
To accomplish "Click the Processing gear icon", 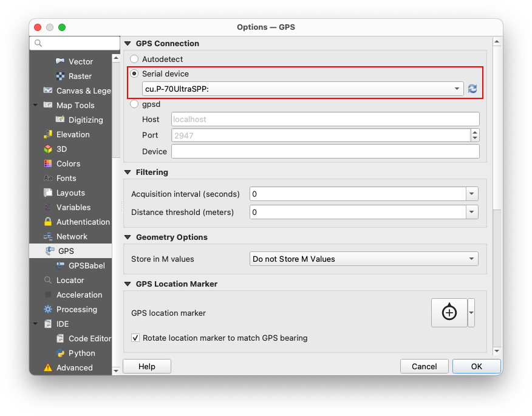I will [x=48, y=310].
